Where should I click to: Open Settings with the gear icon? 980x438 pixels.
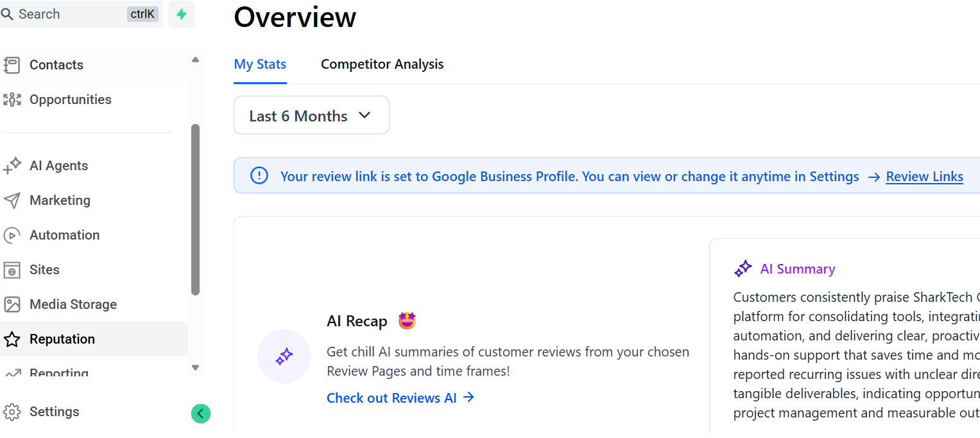pyautogui.click(x=12, y=412)
